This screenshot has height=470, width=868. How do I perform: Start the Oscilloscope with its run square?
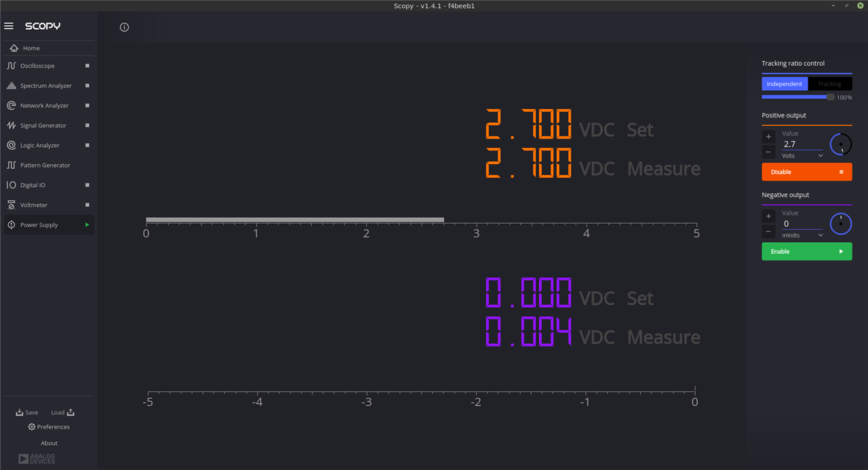pos(87,66)
